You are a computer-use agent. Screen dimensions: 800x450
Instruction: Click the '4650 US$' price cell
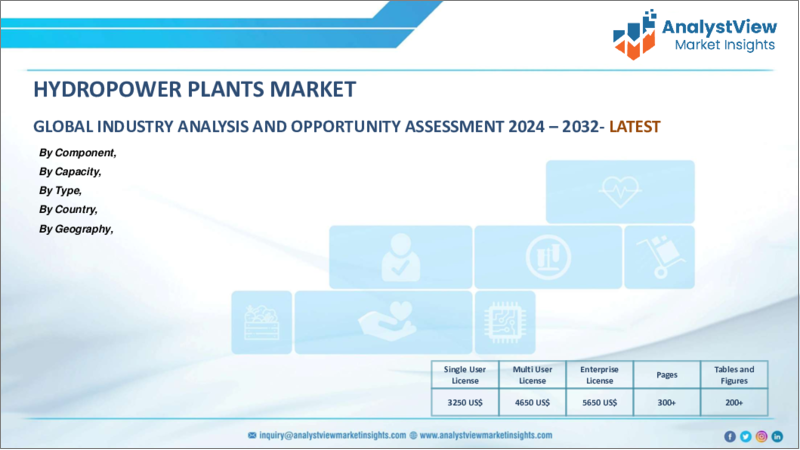[x=532, y=403]
